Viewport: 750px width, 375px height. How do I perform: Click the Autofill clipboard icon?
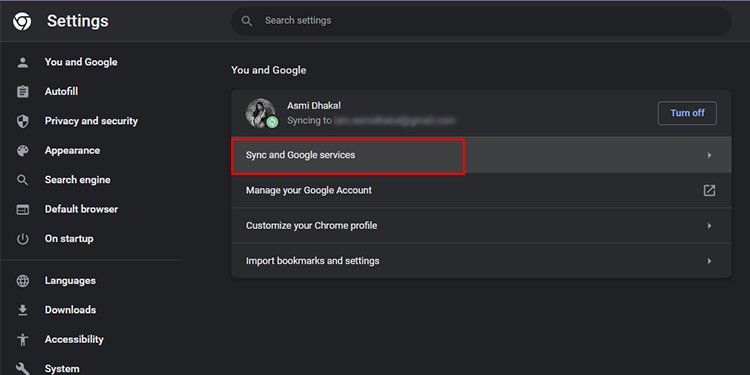pos(22,91)
